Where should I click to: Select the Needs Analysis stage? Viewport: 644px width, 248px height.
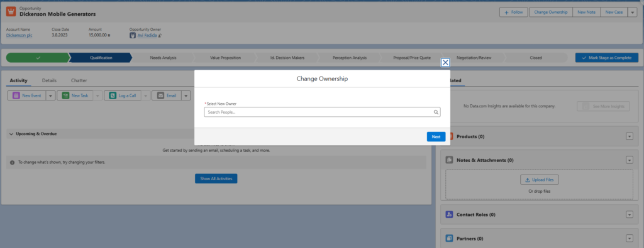[x=163, y=58]
